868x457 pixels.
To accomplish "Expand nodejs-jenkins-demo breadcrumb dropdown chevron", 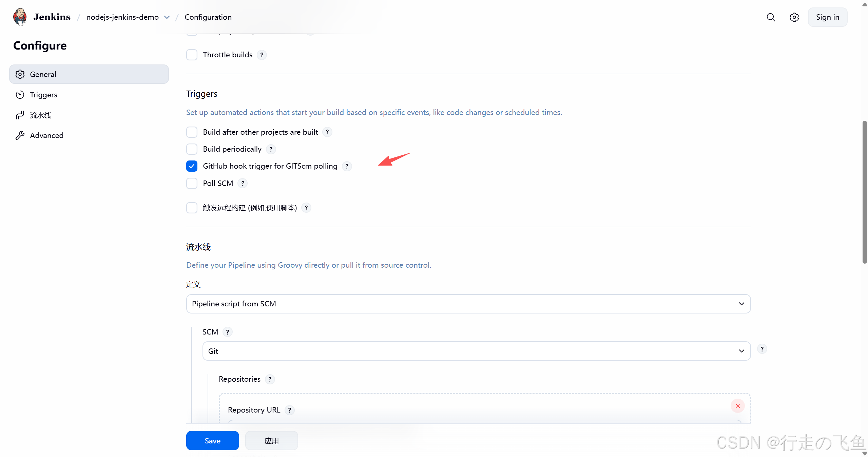I will pos(167,17).
